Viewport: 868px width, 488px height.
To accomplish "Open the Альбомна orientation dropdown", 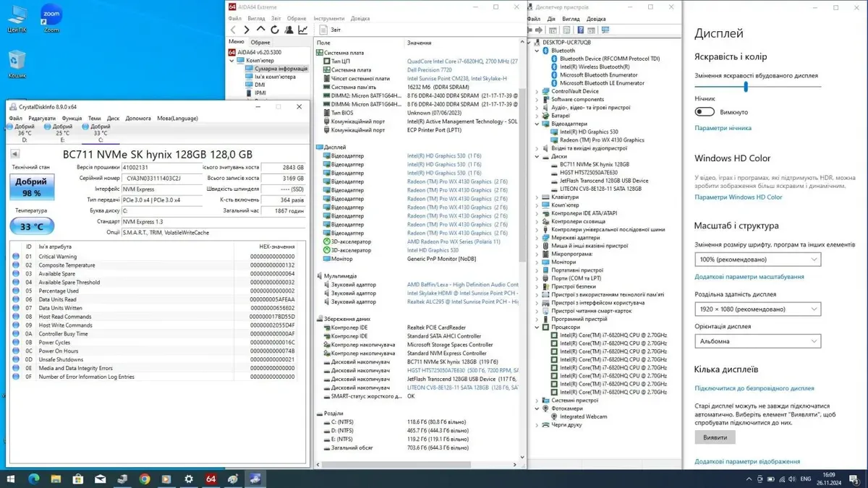I will point(757,341).
